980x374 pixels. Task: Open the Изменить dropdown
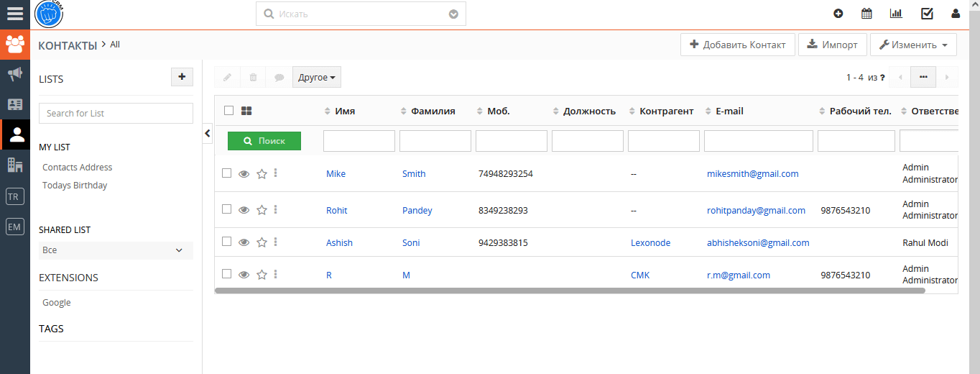(x=913, y=45)
